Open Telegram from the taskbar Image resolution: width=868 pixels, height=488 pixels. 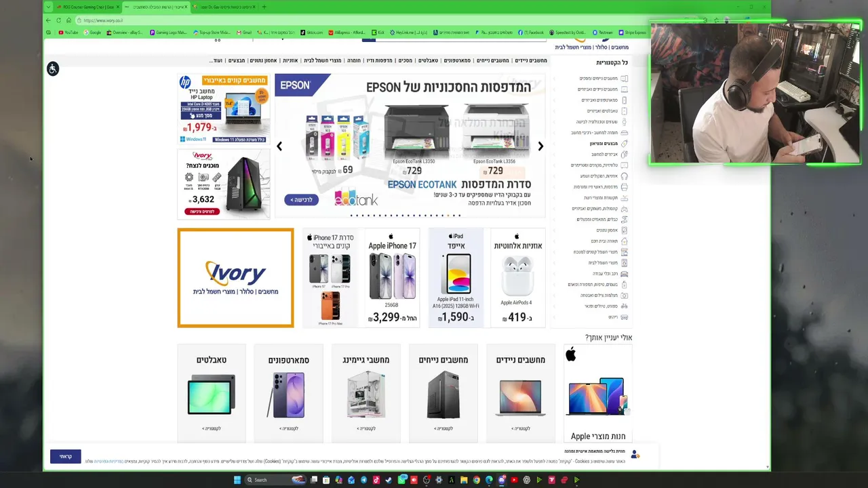point(363,480)
